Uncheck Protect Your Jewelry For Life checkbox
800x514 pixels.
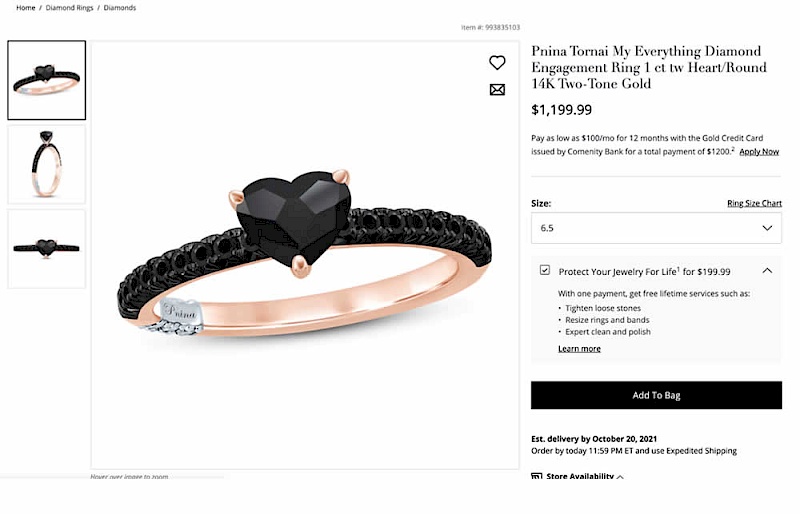[545, 270]
